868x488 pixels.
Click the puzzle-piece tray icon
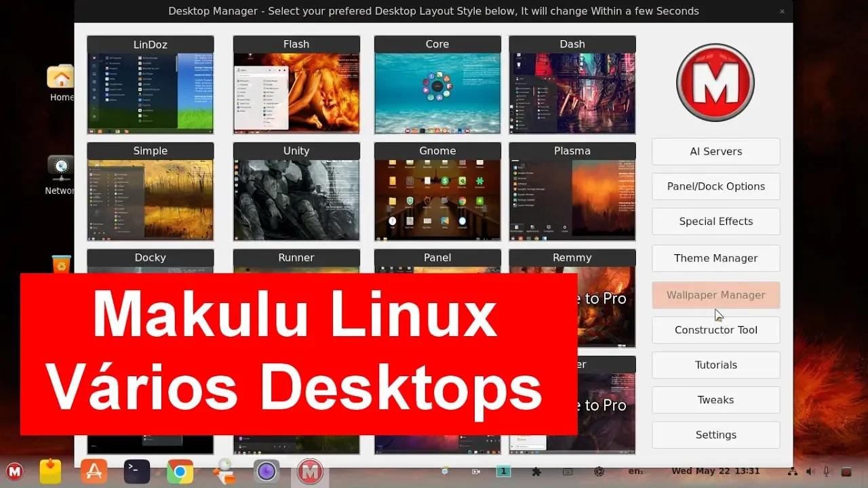tap(536, 472)
